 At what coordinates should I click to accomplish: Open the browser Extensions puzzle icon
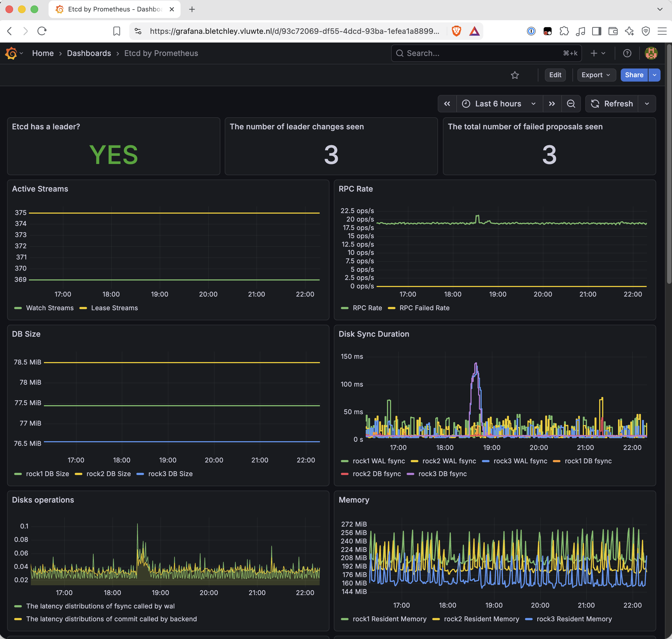pos(564,31)
